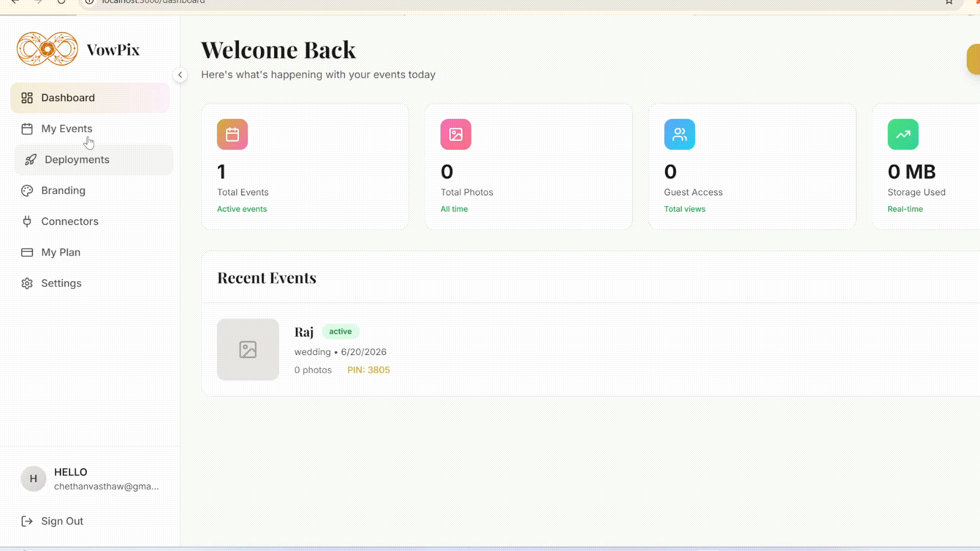Open the Dashboard menu item
Viewport: 980px width, 551px height.
90,97
